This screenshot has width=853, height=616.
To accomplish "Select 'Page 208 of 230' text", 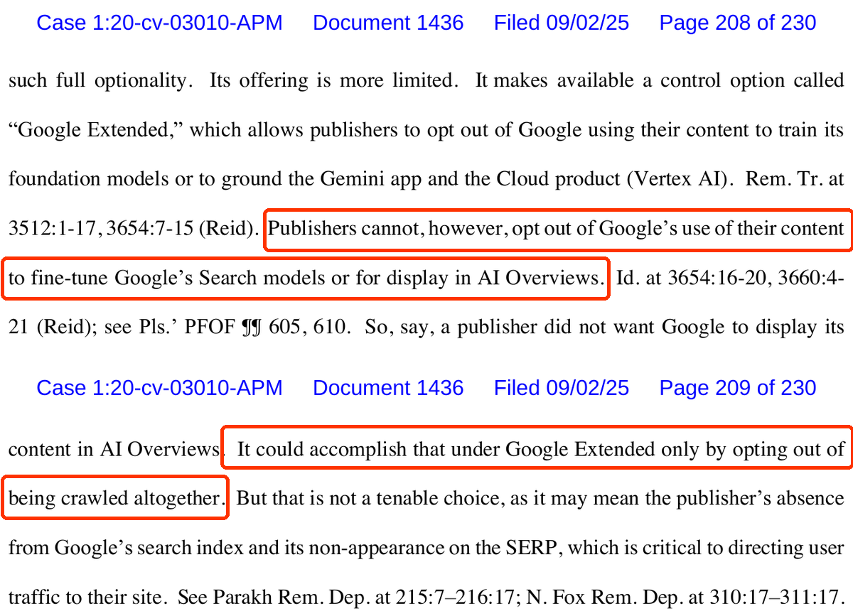I will tap(738, 23).
